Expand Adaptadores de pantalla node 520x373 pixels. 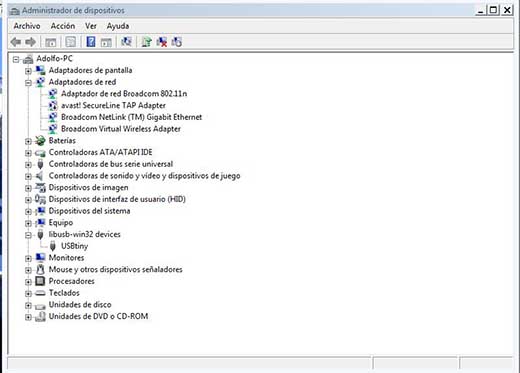point(28,71)
